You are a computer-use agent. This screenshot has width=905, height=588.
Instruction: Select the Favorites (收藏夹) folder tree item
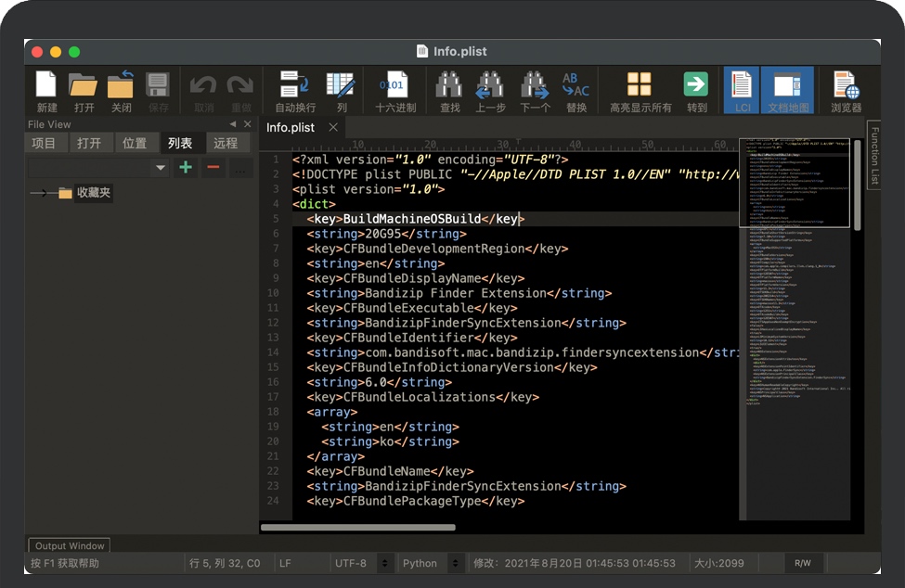point(94,193)
